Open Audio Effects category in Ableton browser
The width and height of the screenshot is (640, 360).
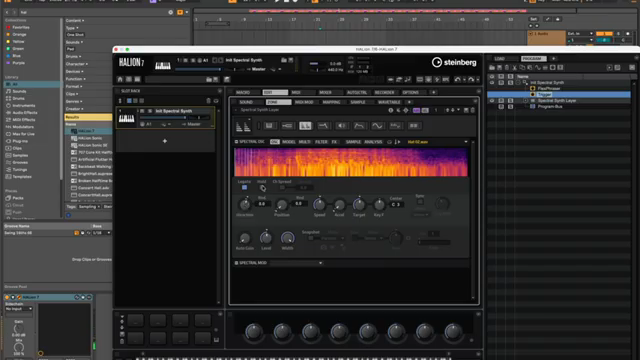pos(24,113)
